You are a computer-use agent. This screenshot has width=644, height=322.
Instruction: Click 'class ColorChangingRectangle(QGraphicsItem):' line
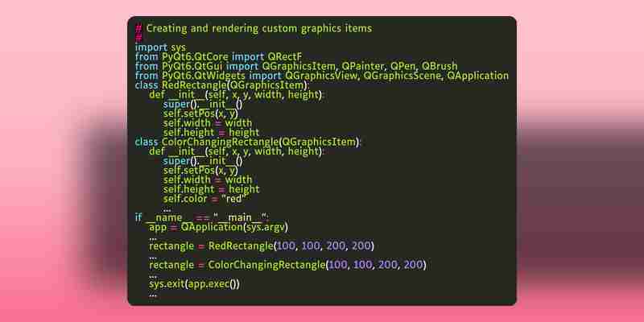pos(248,142)
